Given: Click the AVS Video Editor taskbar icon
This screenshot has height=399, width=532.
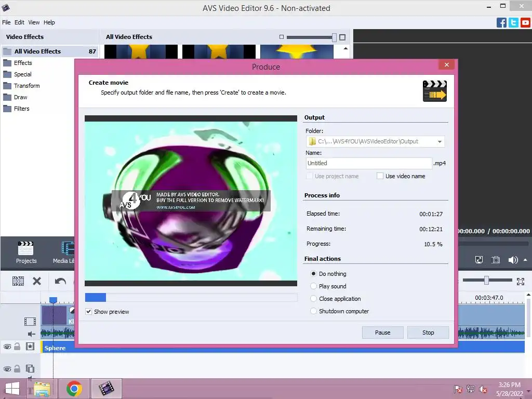Looking at the screenshot, I should pyautogui.click(x=106, y=389).
